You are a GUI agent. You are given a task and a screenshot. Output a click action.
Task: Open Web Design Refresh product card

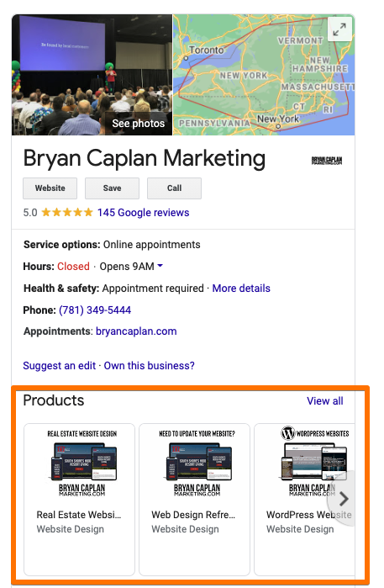pos(194,500)
